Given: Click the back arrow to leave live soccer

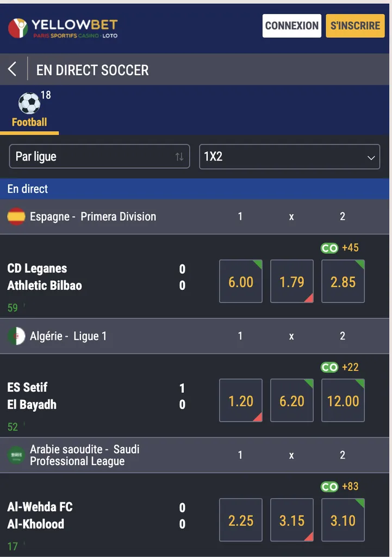Looking at the screenshot, I should (x=11, y=69).
